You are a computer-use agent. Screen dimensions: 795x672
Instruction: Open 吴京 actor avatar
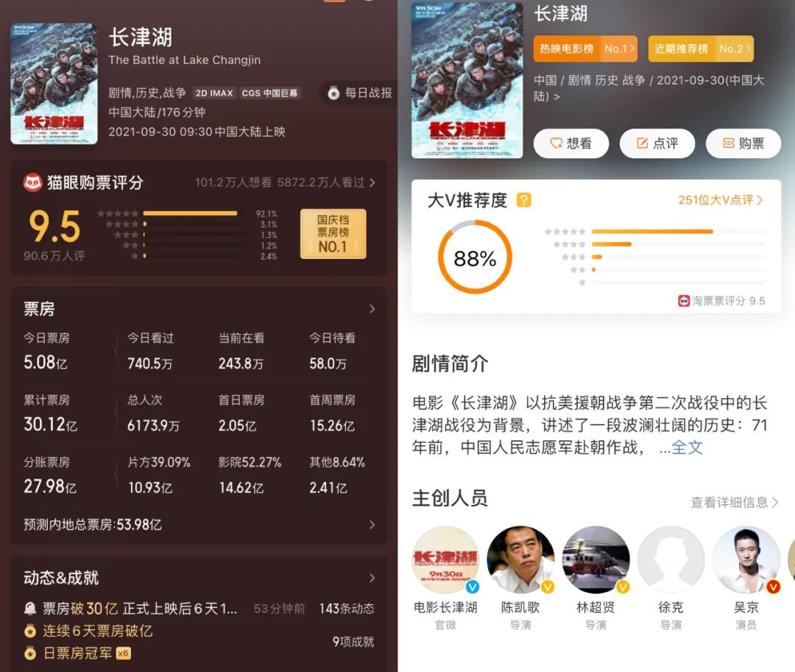pyautogui.click(x=746, y=559)
